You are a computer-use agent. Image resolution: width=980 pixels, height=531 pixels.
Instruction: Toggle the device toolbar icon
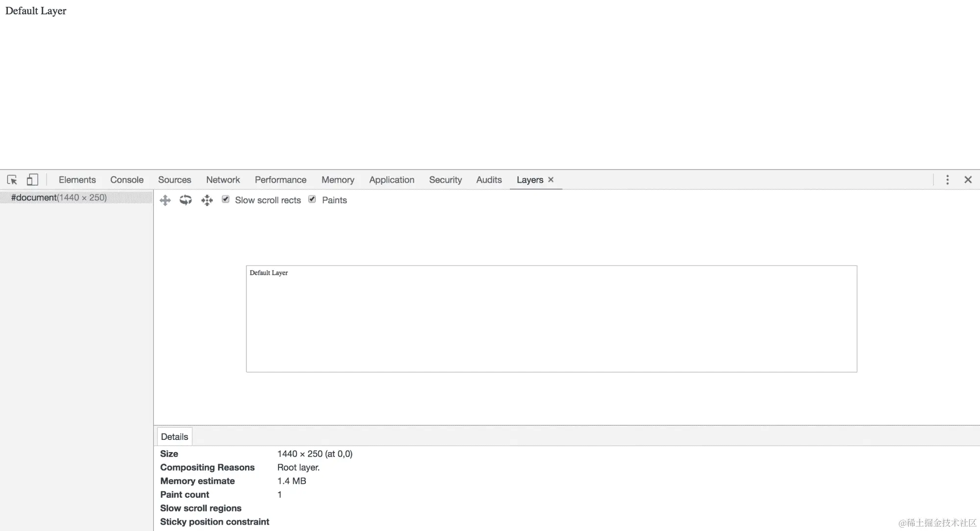point(32,180)
